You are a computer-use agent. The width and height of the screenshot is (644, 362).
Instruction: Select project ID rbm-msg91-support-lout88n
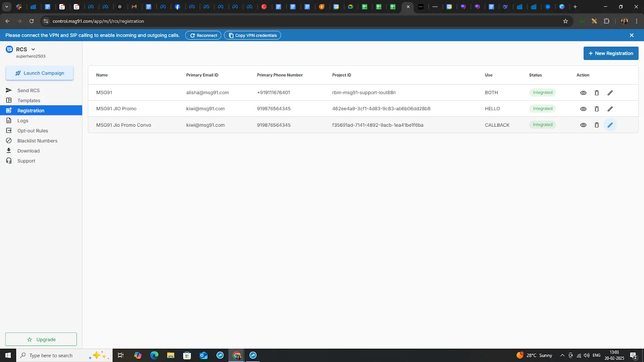tap(364, 93)
